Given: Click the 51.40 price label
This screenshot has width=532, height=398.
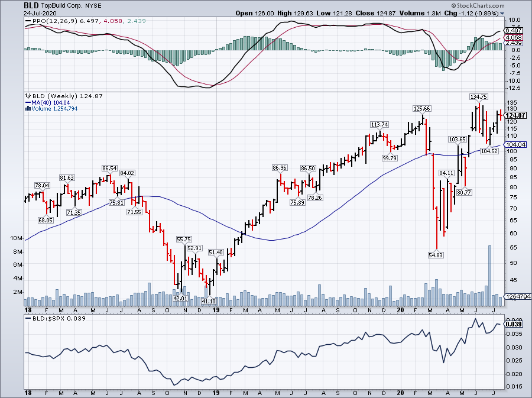Looking at the screenshot, I should coord(216,253).
